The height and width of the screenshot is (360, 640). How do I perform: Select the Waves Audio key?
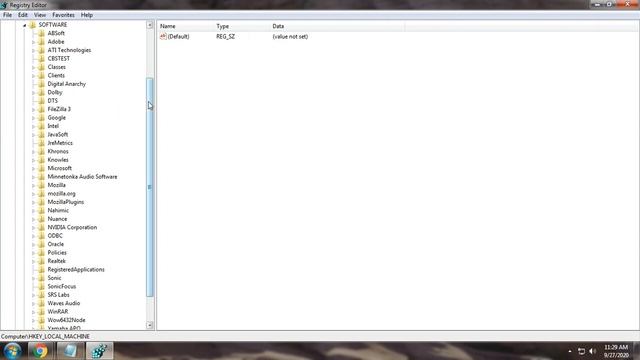click(x=64, y=303)
